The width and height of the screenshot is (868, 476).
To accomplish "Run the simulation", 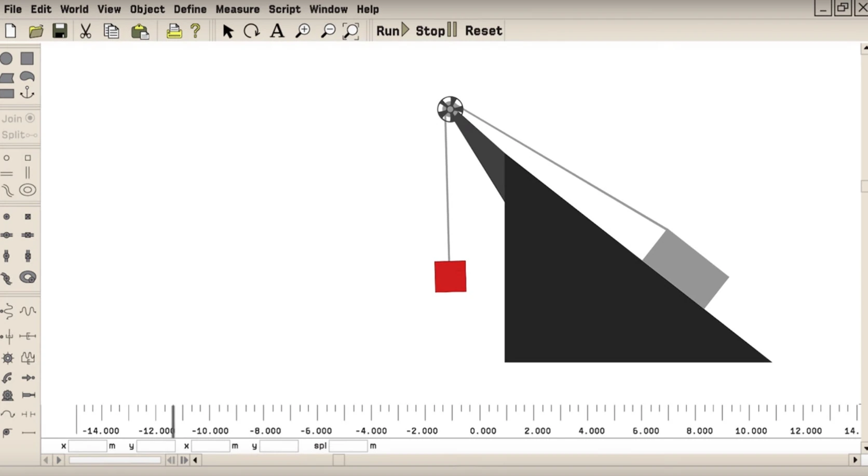I will (x=391, y=30).
